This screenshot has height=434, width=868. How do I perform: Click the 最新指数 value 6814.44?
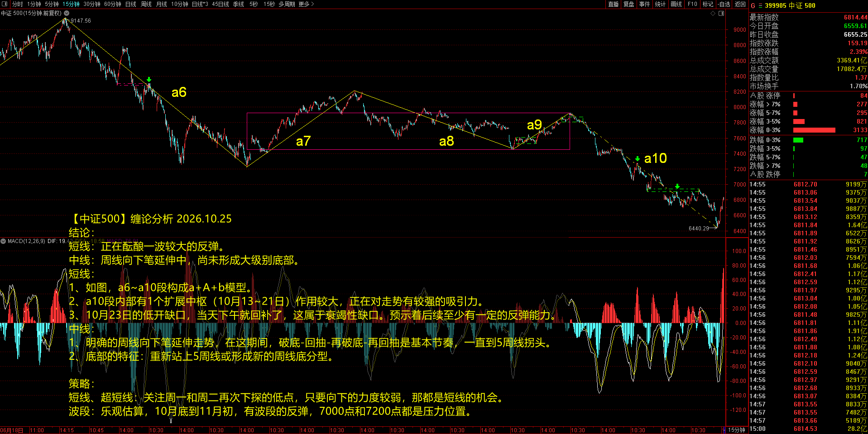coord(855,17)
